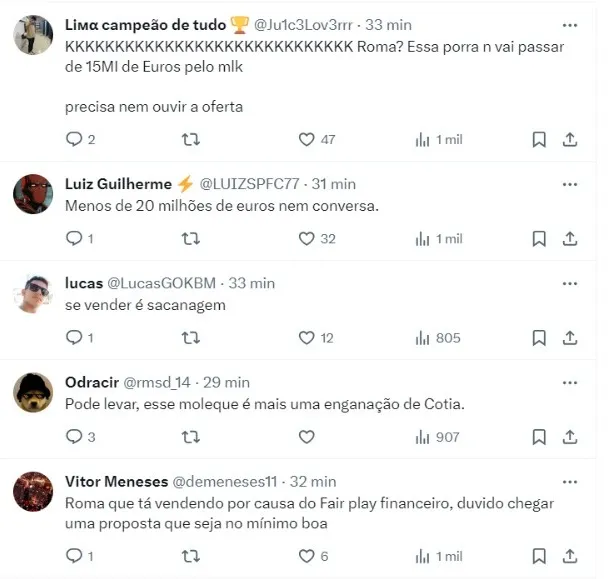Open more options on Luiz Guilherme's tweet
The image size is (611, 579).
570,184
